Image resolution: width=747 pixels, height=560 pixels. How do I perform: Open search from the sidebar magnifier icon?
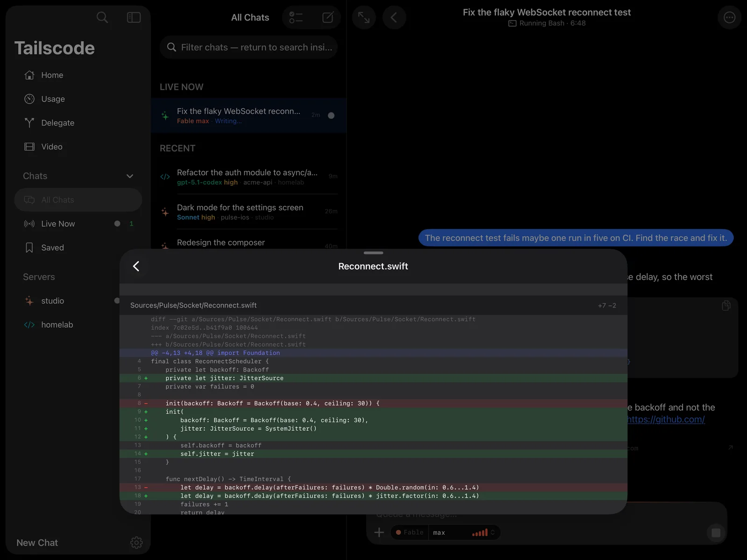[x=102, y=18]
